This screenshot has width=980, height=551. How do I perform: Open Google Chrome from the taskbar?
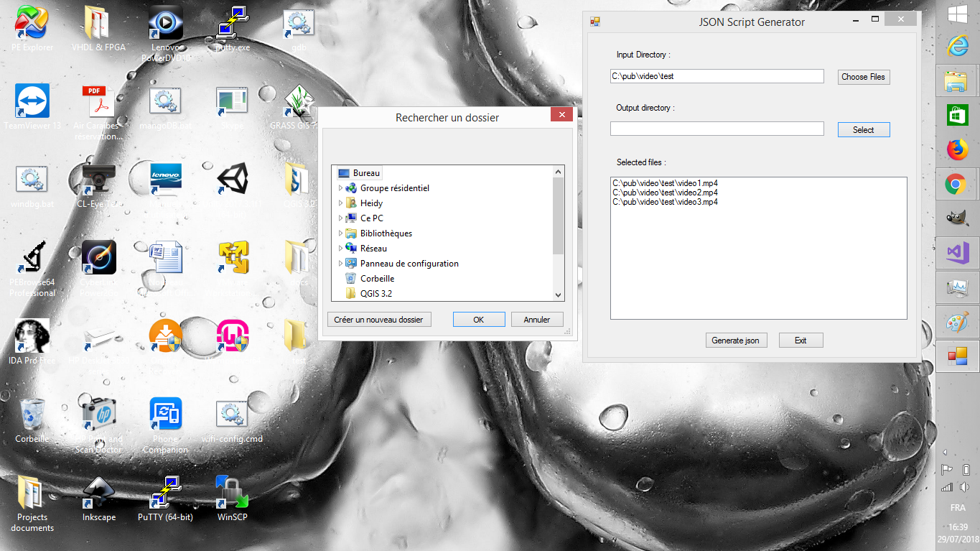click(x=957, y=185)
